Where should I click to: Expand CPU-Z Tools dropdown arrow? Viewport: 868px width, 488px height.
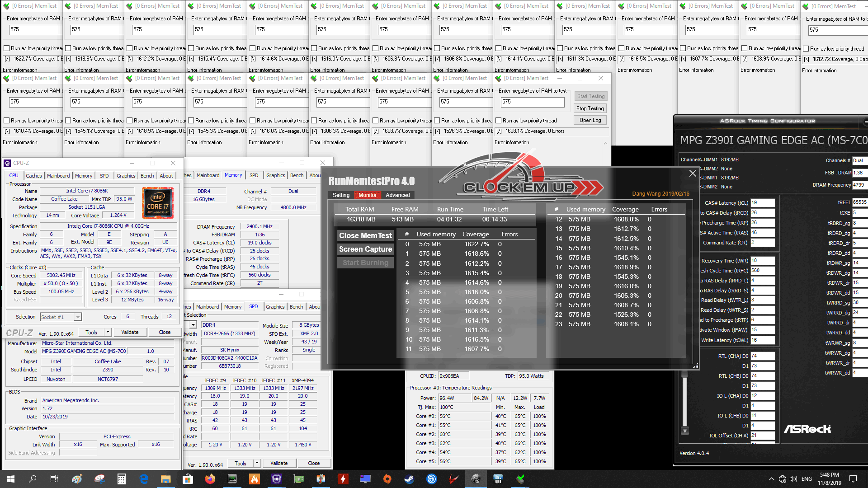tap(108, 332)
